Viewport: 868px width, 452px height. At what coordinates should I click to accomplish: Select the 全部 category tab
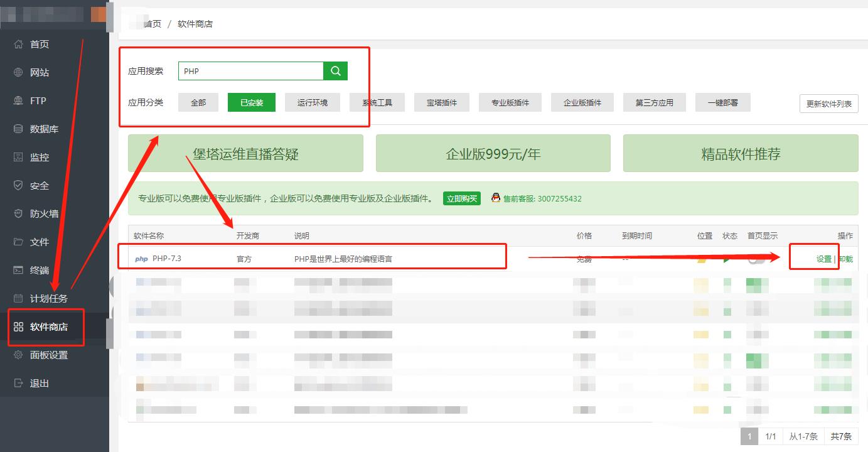tap(198, 102)
